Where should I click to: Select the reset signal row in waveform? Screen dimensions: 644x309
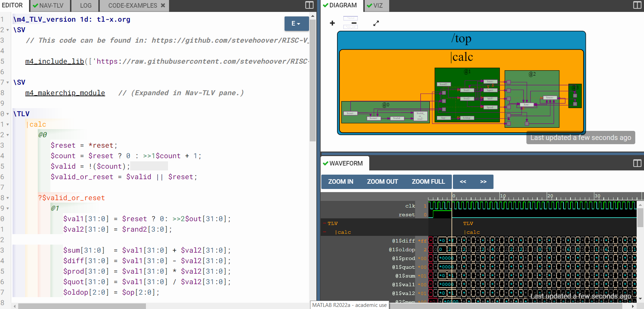click(x=407, y=215)
